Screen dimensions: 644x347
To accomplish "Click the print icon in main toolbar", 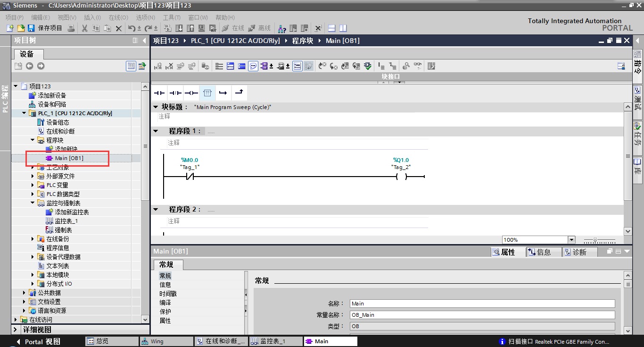I will [x=71, y=28].
